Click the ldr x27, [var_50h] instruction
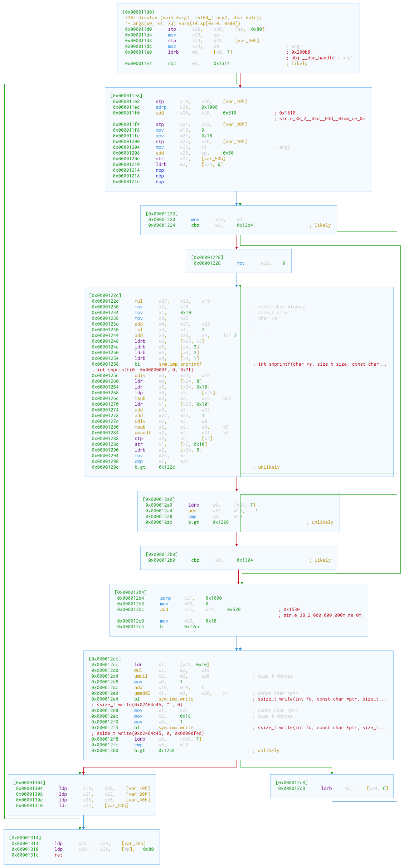The width and height of the screenshot is (404, 868). tap(72, 805)
